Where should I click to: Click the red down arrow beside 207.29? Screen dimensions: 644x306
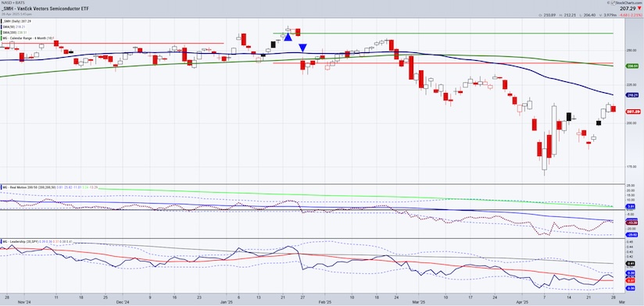pyautogui.click(x=639, y=8)
